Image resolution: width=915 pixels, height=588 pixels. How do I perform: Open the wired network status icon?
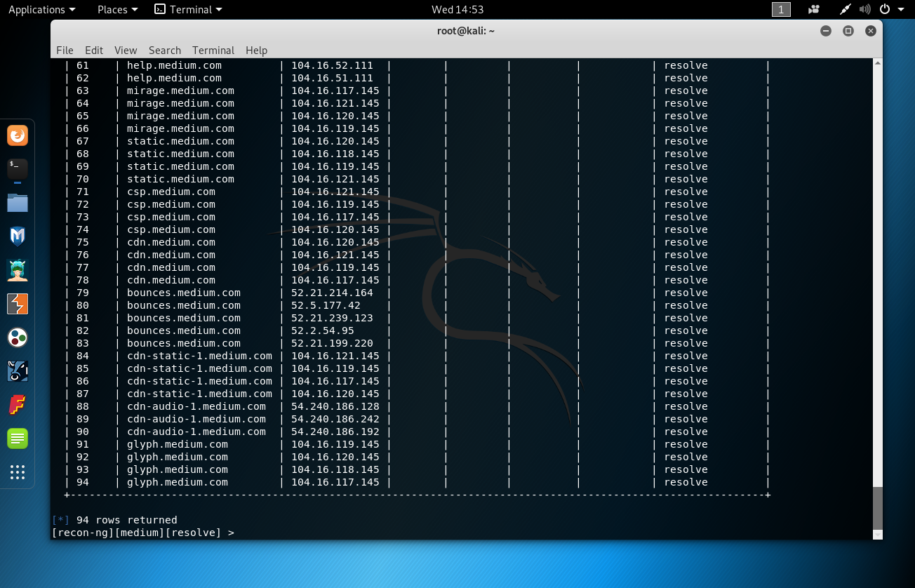point(846,10)
